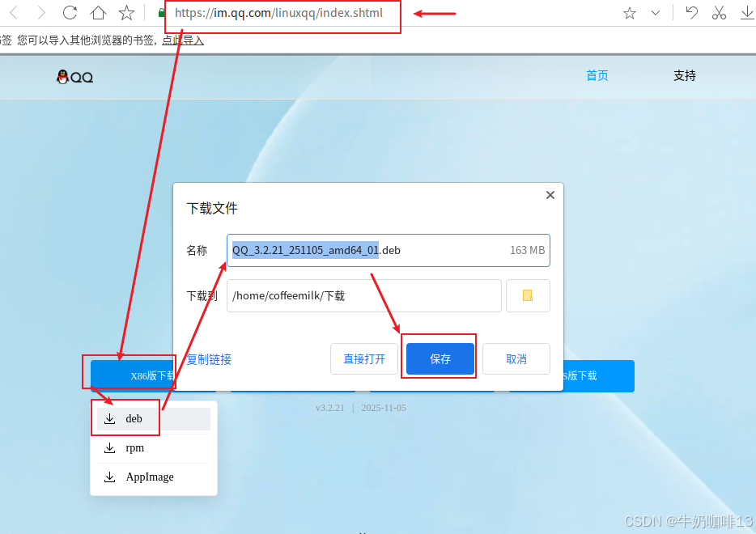The height and width of the screenshot is (534, 756).
Task: Click the 点此导入 bookmark import link
Action: point(183,40)
